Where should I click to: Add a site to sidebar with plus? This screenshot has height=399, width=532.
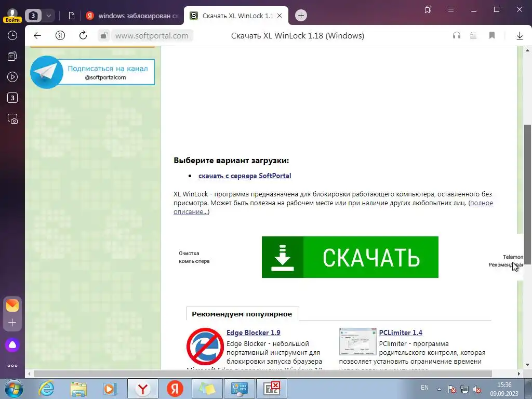[12, 322]
